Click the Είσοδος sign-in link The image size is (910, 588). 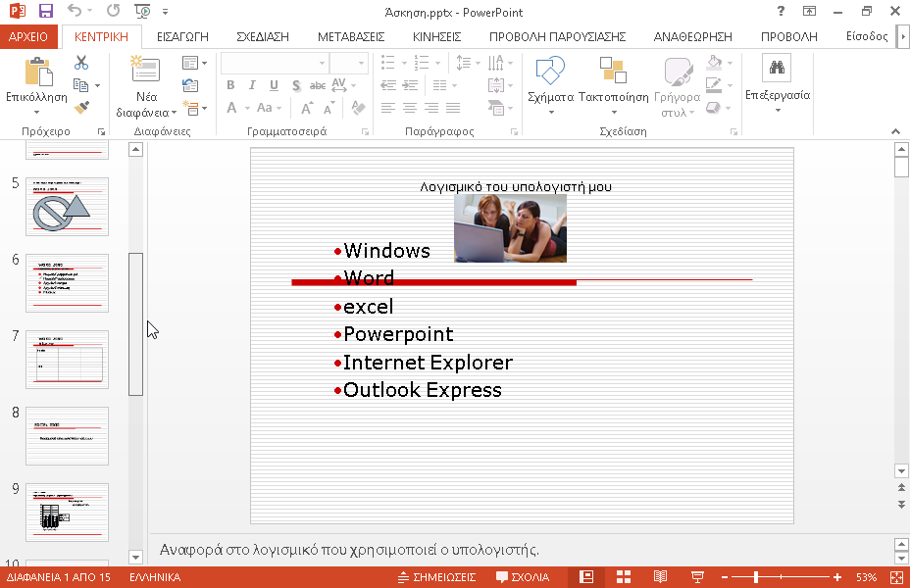click(867, 36)
